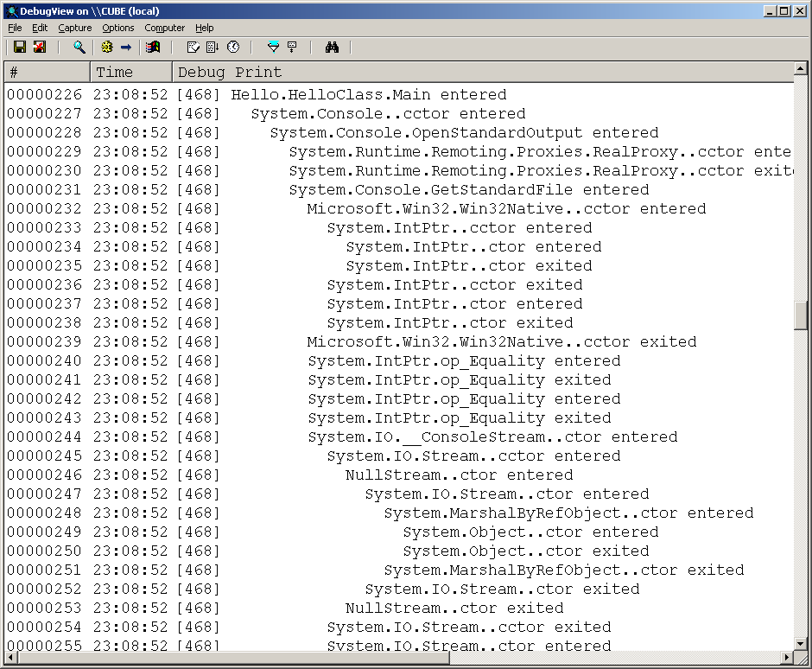Click the History Depth toolbar icon
The image size is (812, 669).
tap(292, 47)
